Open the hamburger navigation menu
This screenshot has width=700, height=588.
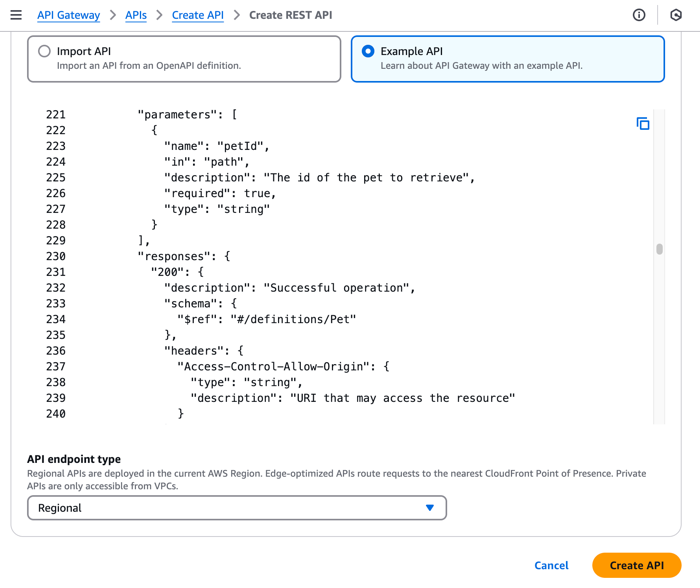pos(16,15)
